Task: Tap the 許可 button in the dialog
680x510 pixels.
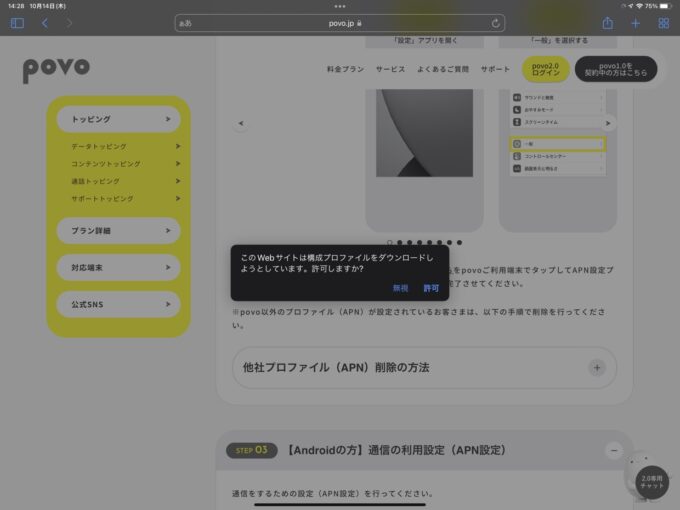Action: point(431,288)
